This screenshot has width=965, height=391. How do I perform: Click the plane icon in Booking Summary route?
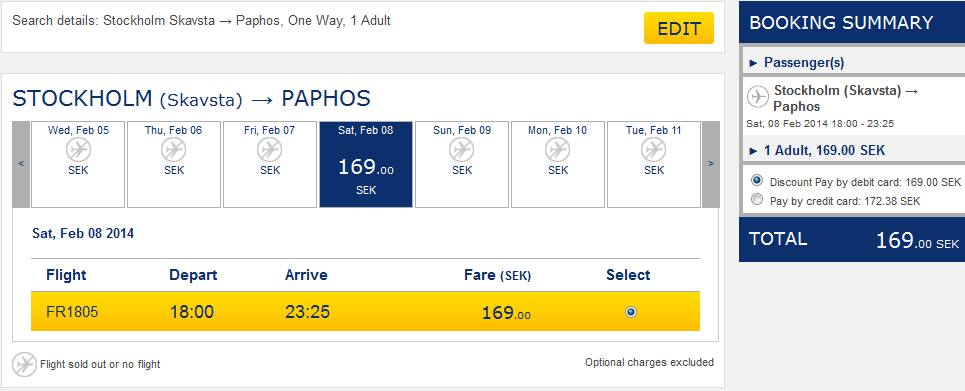tap(758, 97)
